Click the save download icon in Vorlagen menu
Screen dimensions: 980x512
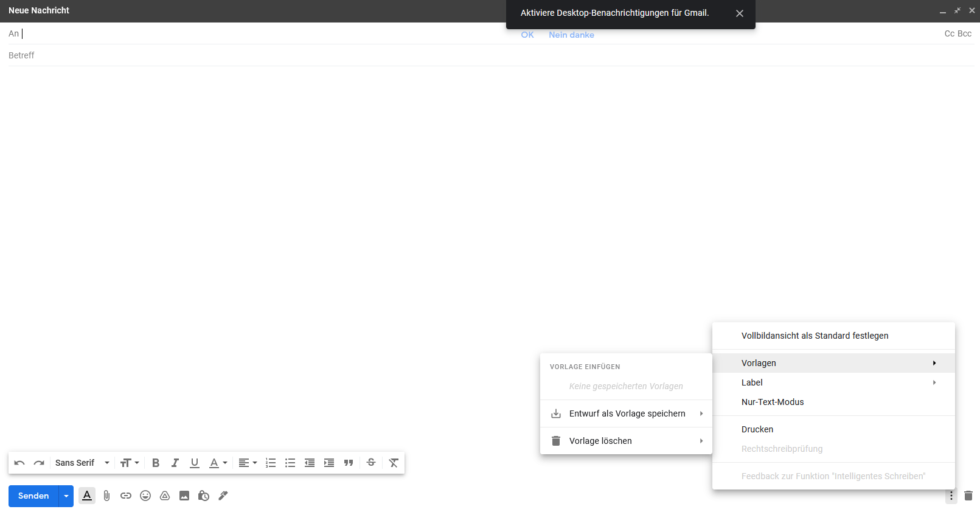[x=556, y=413]
